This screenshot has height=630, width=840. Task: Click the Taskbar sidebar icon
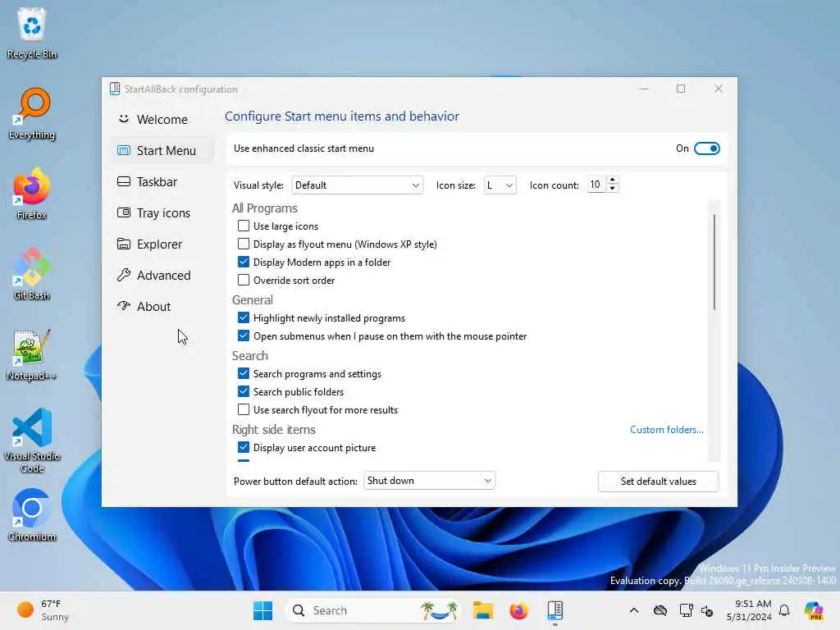124,181
